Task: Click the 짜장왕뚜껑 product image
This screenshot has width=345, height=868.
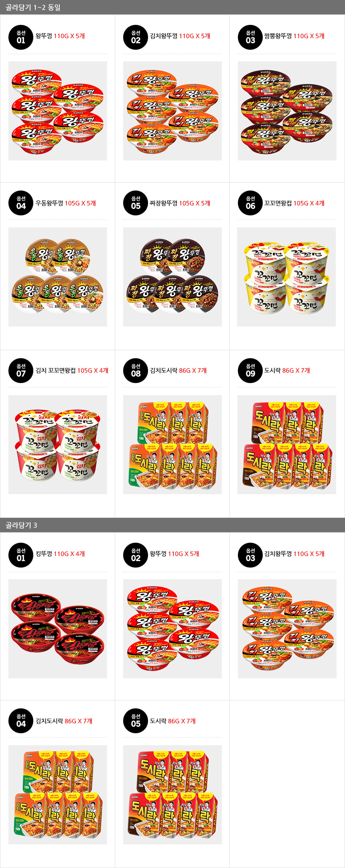Action: (x=172, y=277)
